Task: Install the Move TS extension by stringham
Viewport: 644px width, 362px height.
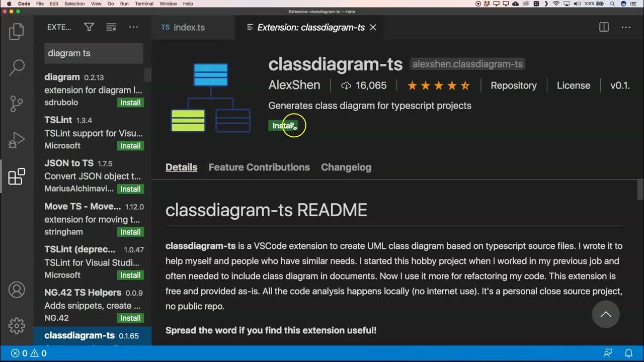Action: point(130,232)
